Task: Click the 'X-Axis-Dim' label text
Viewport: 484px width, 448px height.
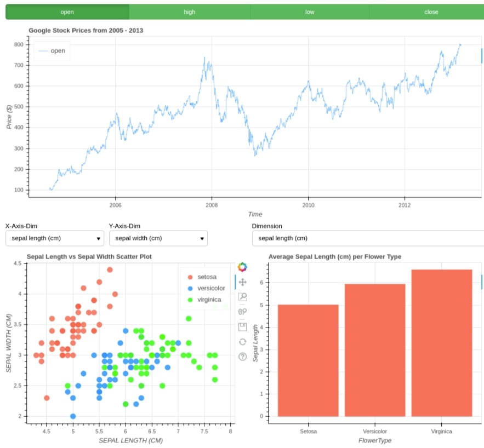Action: tap(21, 226)
